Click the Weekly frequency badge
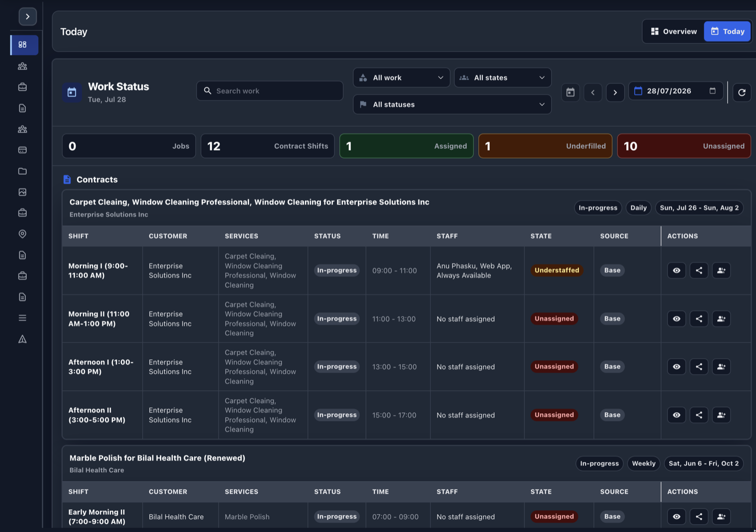 644,464
